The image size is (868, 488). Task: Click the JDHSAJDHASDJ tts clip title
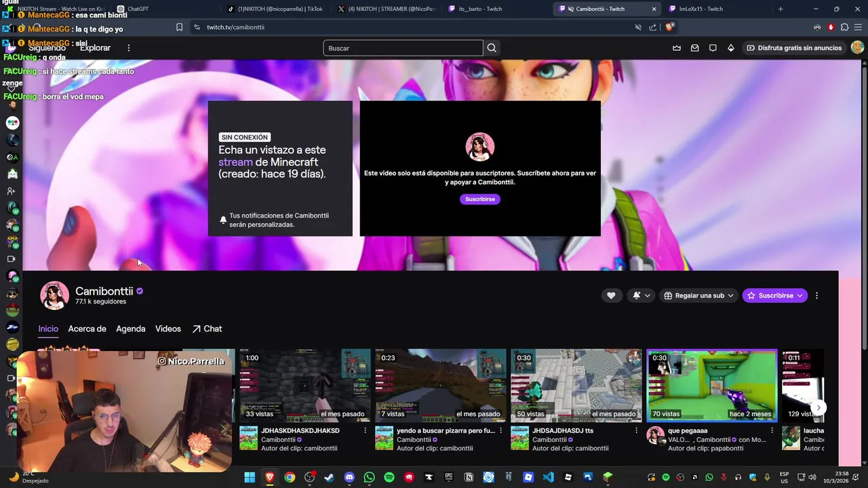tap(563, 430)
